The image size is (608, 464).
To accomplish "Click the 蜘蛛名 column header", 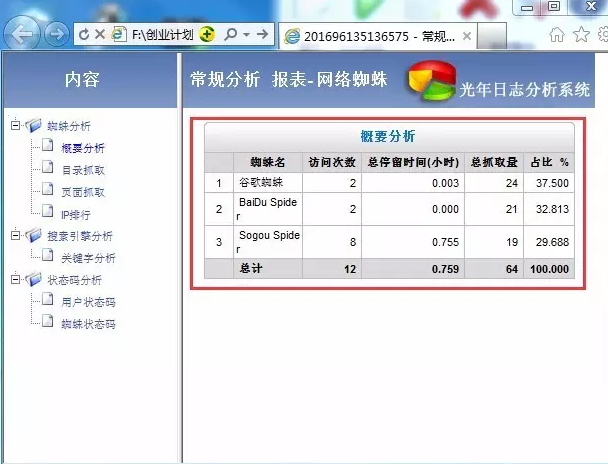I will [268, 162].
